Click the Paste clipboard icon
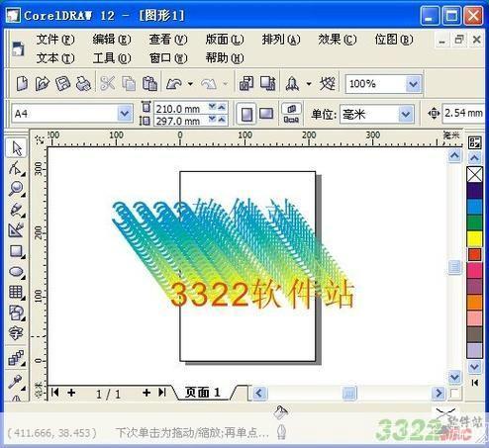This screenshot has height=448, width=489. click(149, 83)
